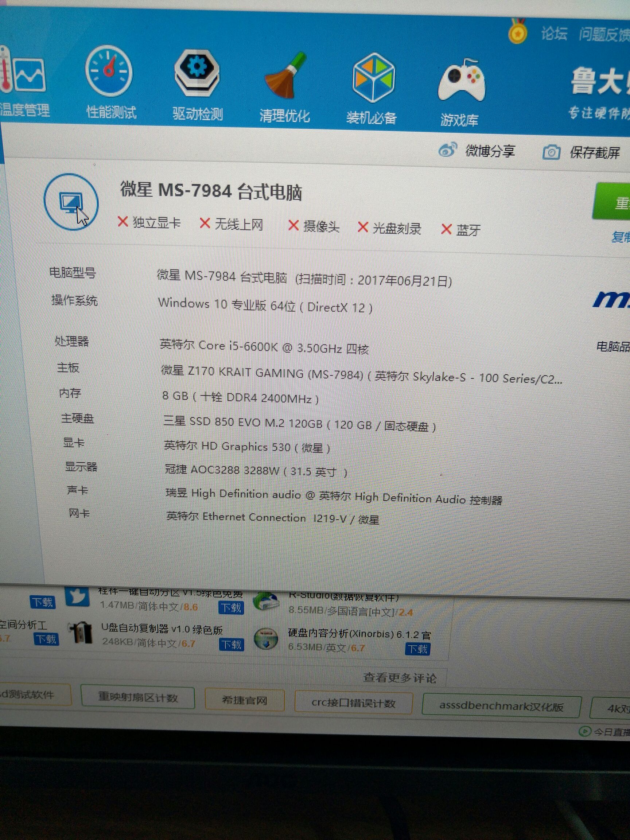The height and width of the screenshot is (840, 630).
Task: Open the 问题反馈 feedback link
Action: point(604,35)
